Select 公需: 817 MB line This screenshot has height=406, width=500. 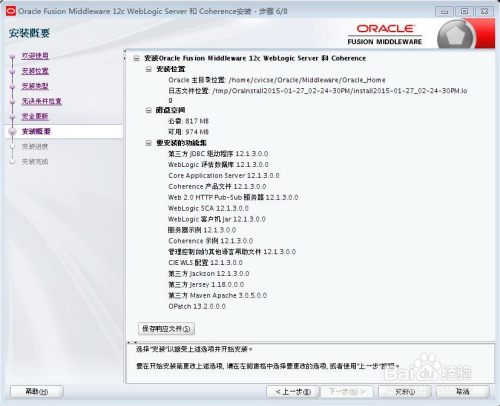pos(188,121)
